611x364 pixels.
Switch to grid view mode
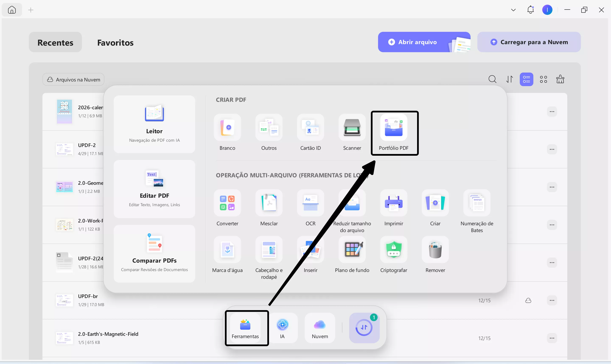coord(543,79)
